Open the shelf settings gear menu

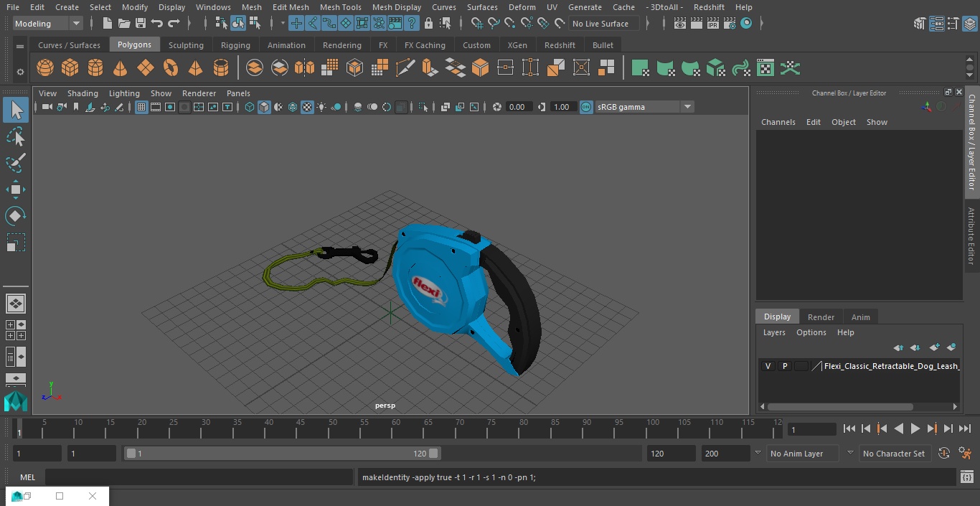tap(20, 71)
